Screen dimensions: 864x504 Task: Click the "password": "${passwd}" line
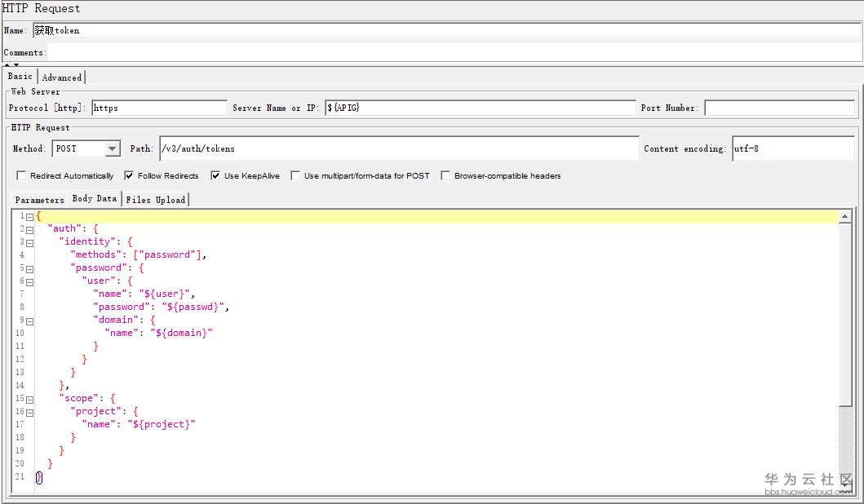point(161,307)
